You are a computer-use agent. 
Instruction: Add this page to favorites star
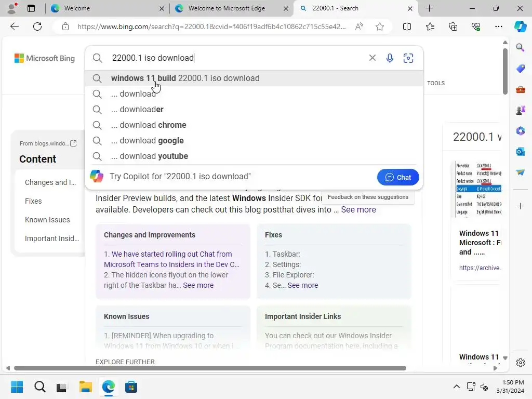[380, 26]
